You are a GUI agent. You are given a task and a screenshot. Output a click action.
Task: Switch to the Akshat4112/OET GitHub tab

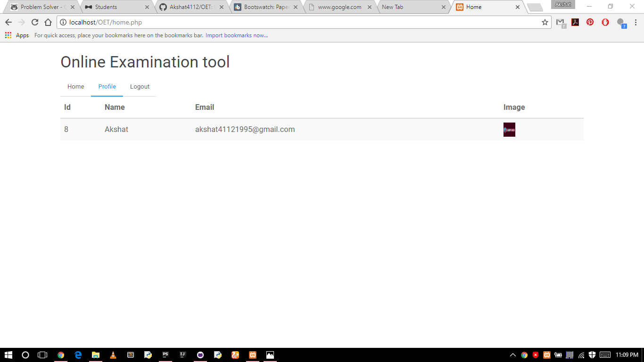[191, 7]
